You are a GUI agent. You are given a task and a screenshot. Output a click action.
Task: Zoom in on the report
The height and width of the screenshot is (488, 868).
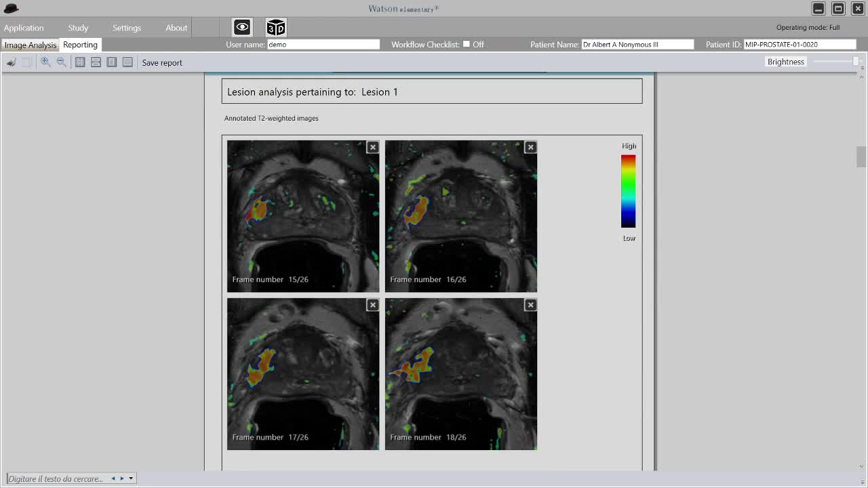pos(45,62)
